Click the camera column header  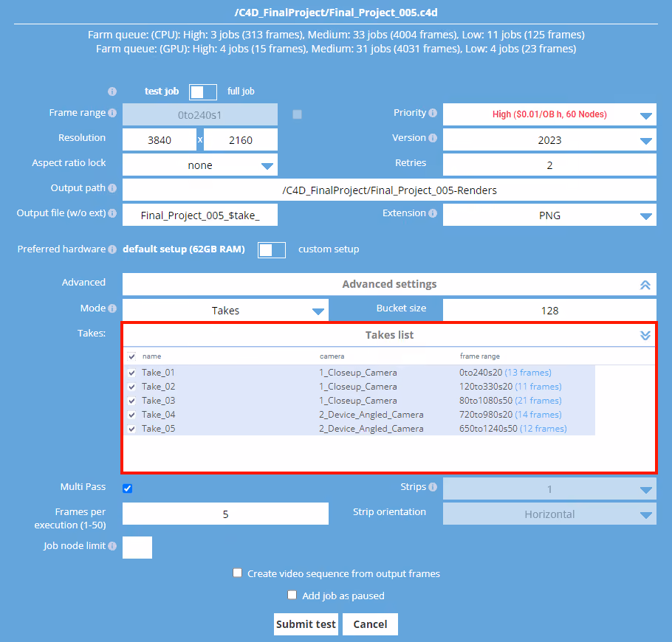(332, 356)
